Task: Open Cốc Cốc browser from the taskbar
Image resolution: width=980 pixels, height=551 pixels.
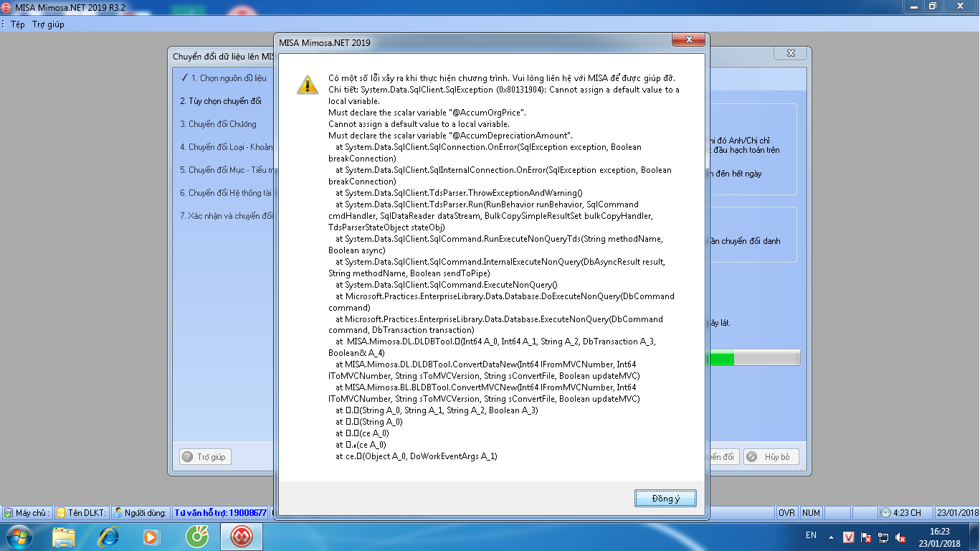Action: pos(196,537)
